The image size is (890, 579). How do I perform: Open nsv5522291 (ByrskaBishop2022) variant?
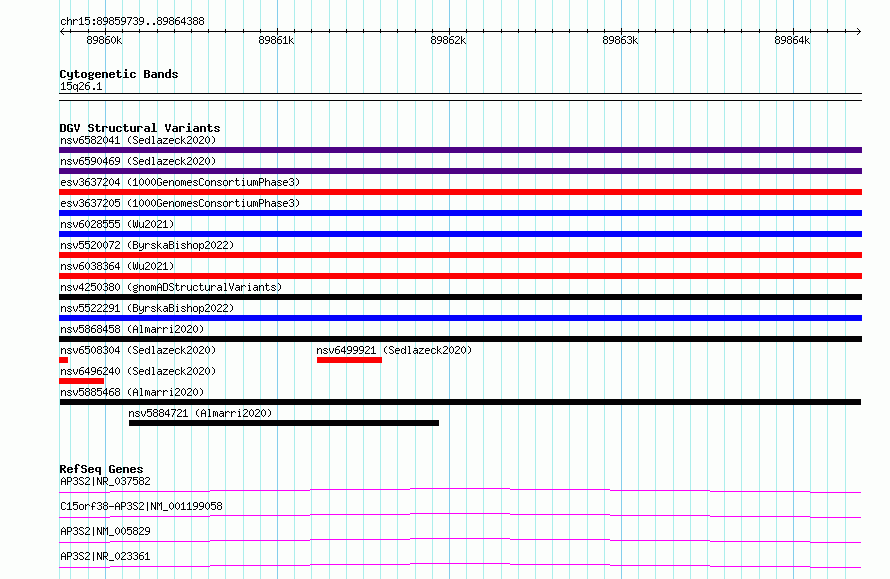click(x=147, y=308)
